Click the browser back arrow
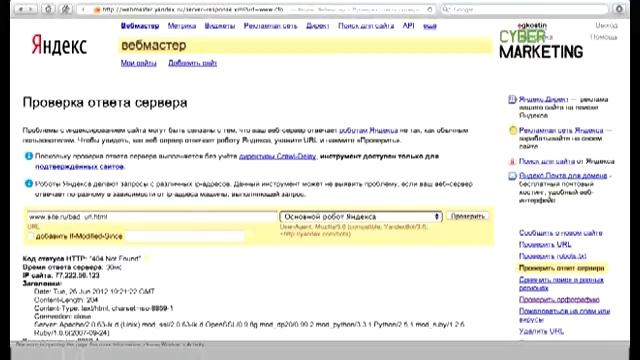The height and width of the screenshot is (360, 640). pos(20,9)
